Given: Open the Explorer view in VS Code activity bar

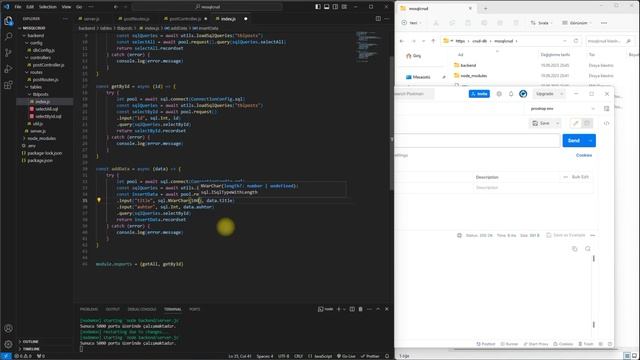Looking at the screenshot, I should click(8, 21).
